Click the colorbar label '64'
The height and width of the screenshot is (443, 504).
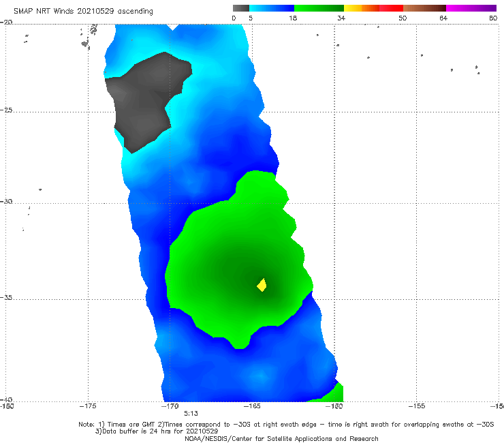(443, 18)
